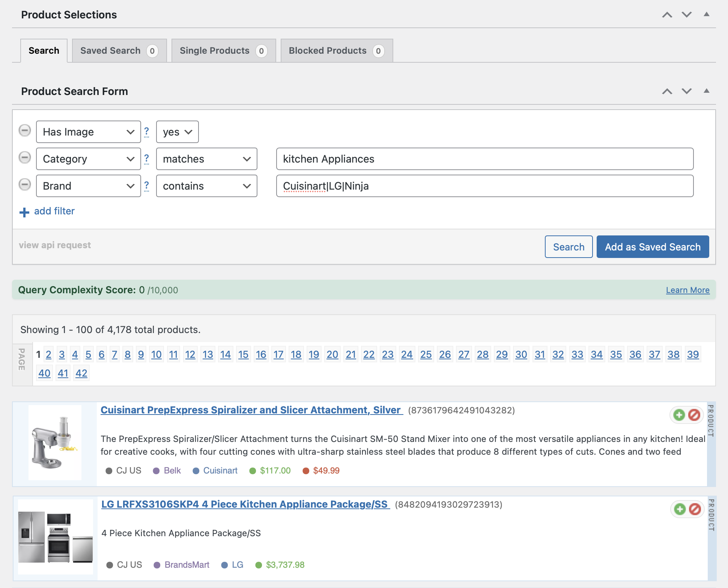Open the yes value dropdown
This screenshot has height=588, width=728.
coord(177,132)
